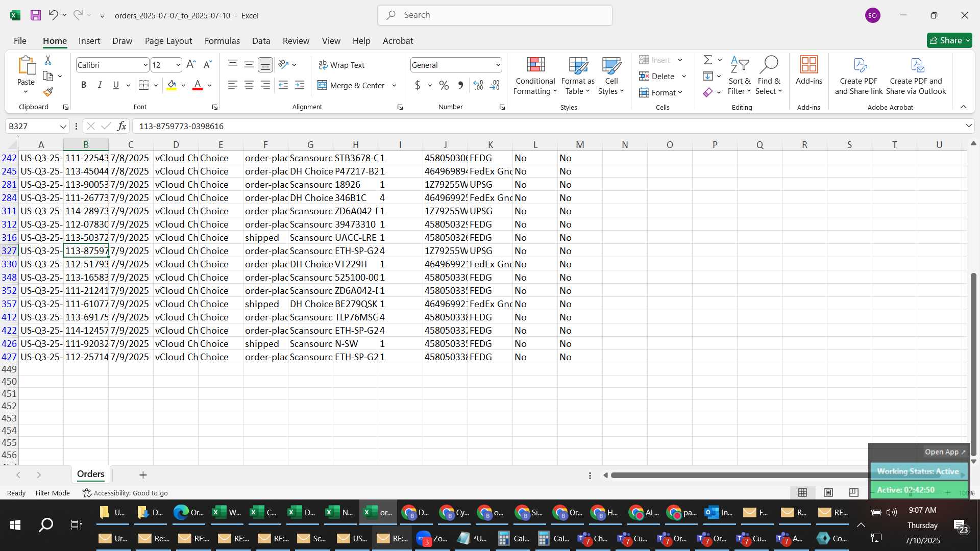Click the Search box in title bar
Image resolution: width=980 pixels, height=551 pixels.
[x=495, y=15]
